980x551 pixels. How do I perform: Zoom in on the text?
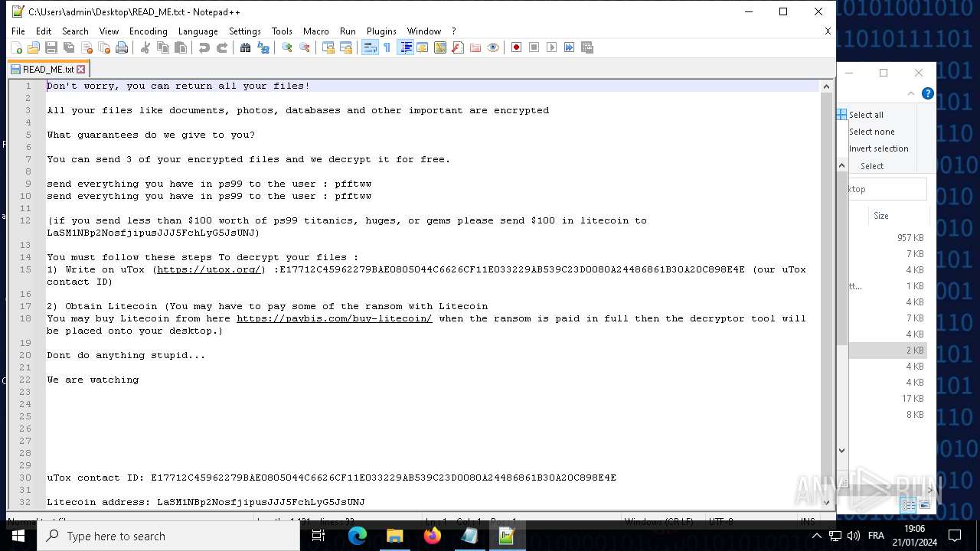(287, 47)
